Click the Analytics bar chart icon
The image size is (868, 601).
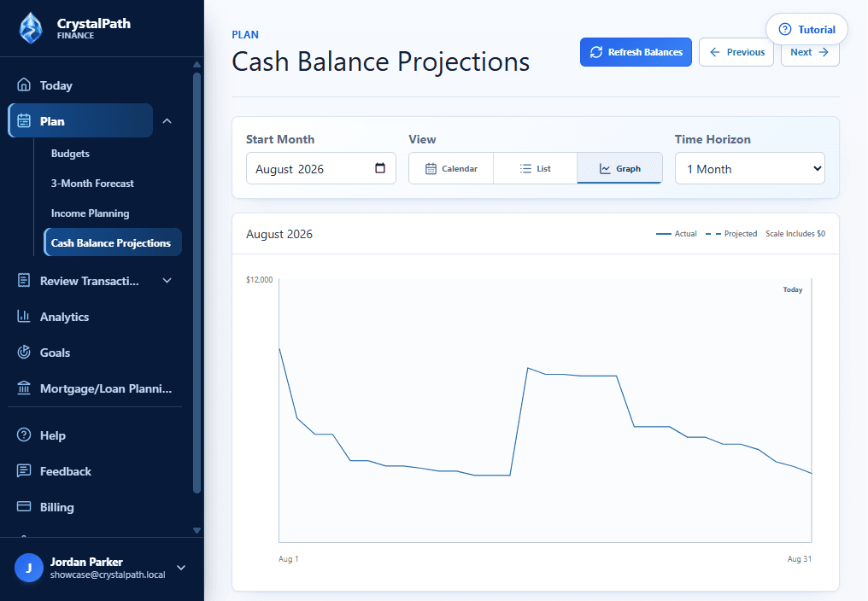pos(24,316)
